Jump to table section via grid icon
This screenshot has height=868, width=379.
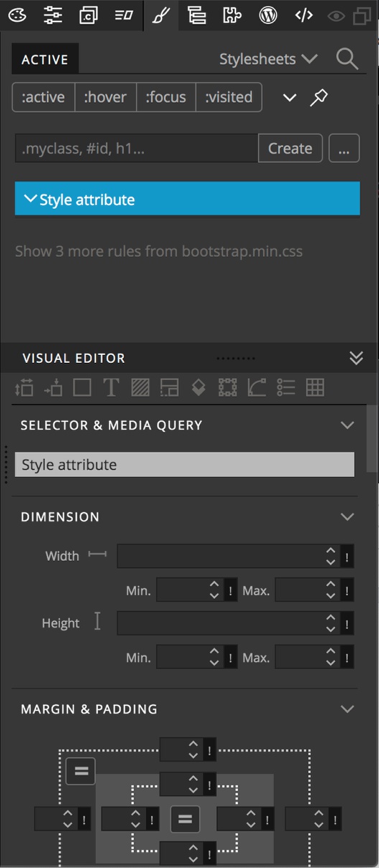315,388
